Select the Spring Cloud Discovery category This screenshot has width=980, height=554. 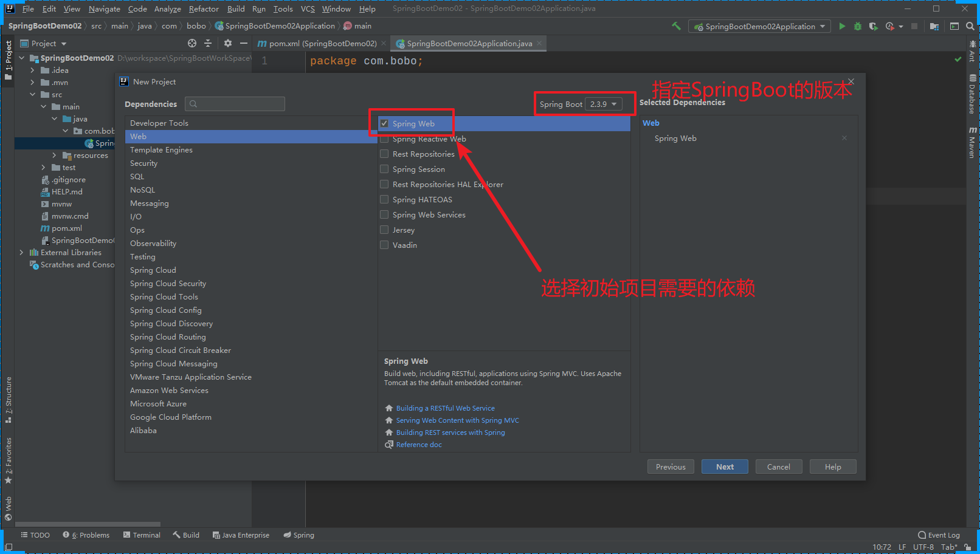point(250,324)
